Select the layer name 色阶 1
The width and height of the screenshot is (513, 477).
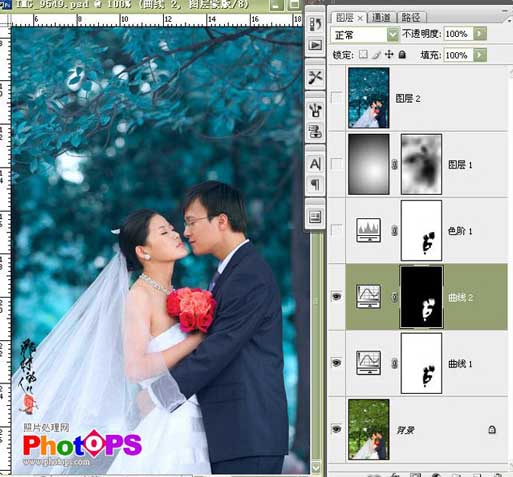coord(460,231)
